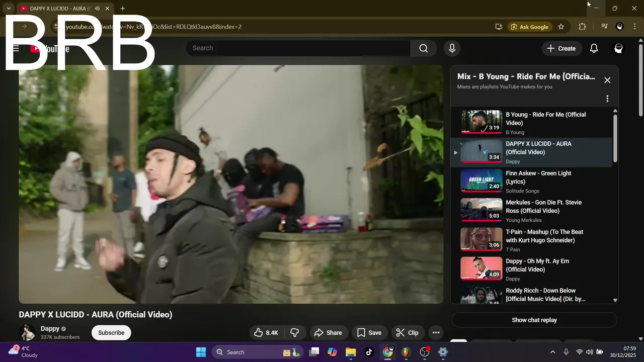Play Finn Askew - Green Light (Lyrics)
Image resolution: width=644 pixels, height=362 pixels.
click(531, 182)
